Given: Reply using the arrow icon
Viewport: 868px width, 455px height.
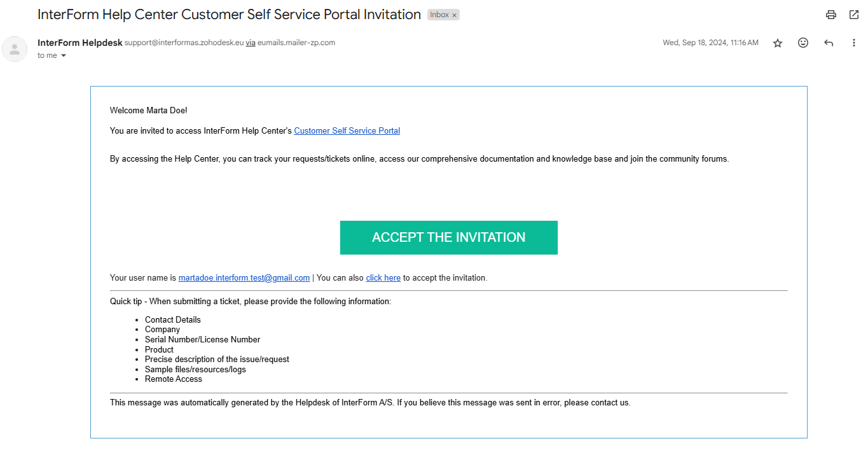Looking at the screenshot, I should [829, 43].
